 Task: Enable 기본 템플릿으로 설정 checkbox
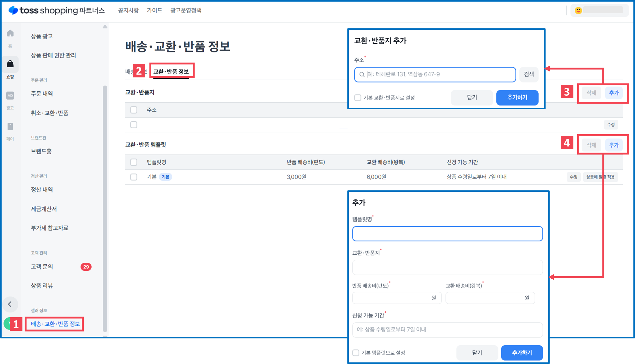click(x=356, y=353)
